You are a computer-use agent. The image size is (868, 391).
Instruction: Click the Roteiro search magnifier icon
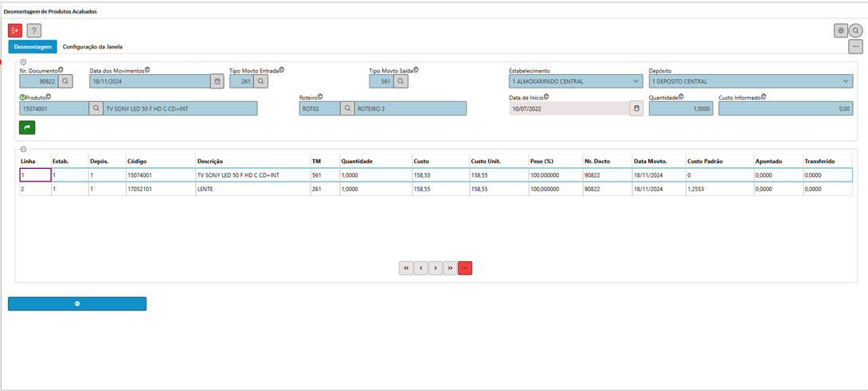tap(347, 108)
